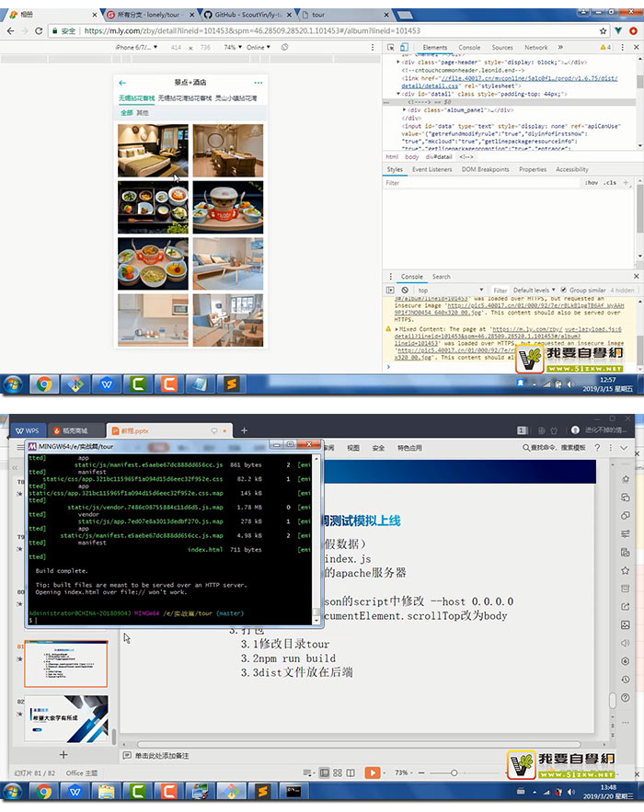Toggle the device toolbar in DevTools

(x=404, y=47)
